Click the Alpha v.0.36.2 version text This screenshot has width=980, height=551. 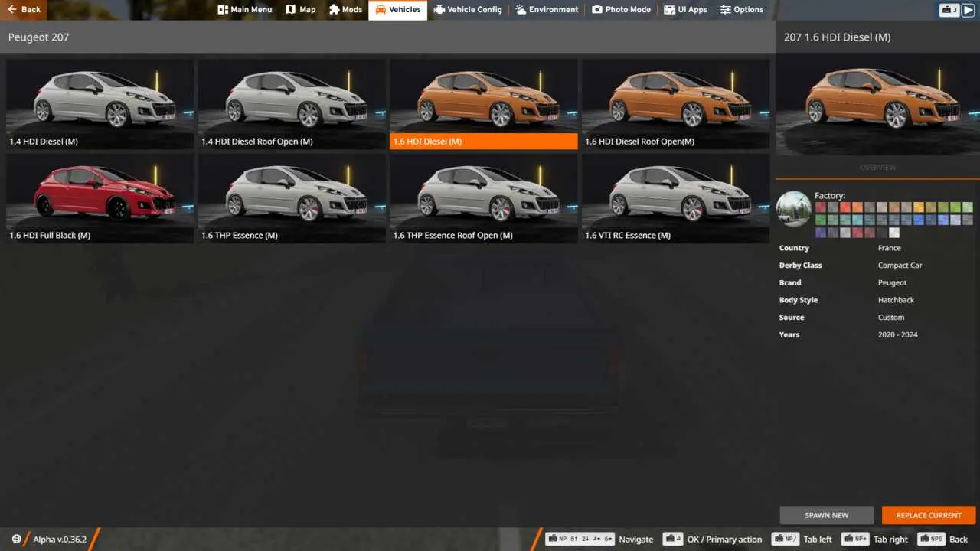pyautogui.click(x=60, y=540)
